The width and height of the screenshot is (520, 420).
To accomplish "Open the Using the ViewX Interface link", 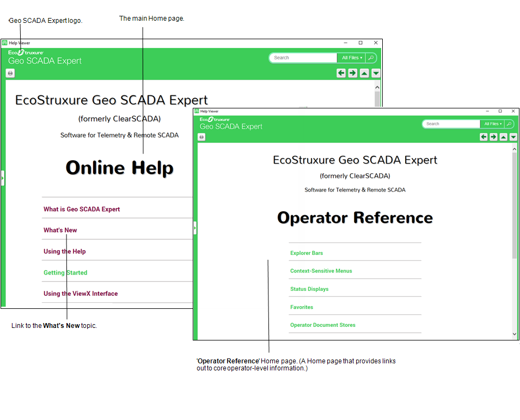I will (81, 294).
